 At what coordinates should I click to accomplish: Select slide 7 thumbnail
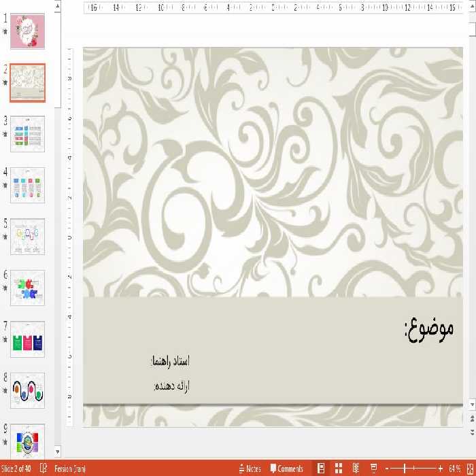[28, 339]
